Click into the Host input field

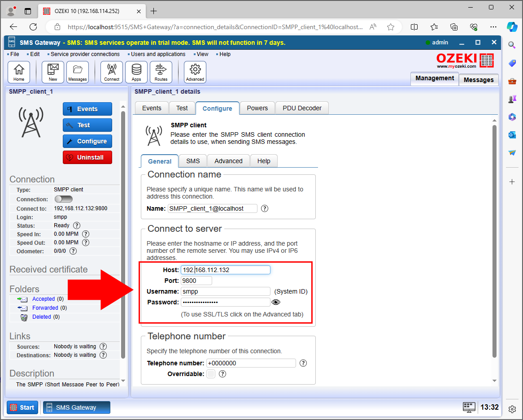click(x=226, y=270)
